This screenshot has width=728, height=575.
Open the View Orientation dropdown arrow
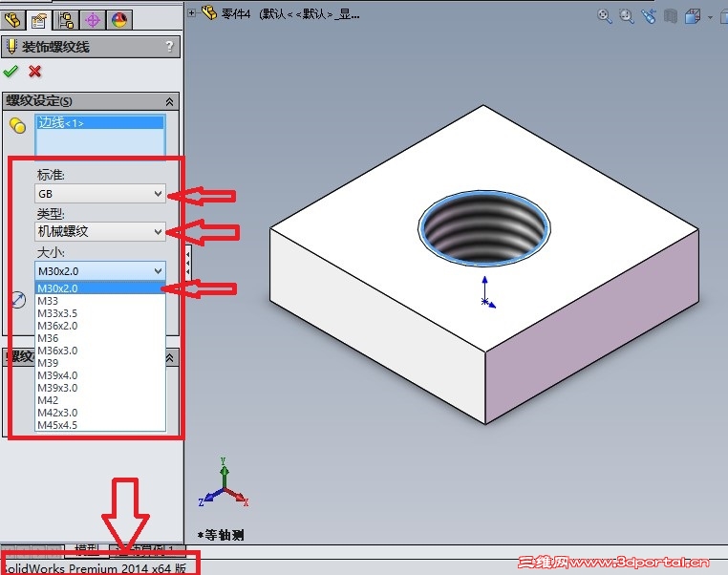tap(710, 17)
